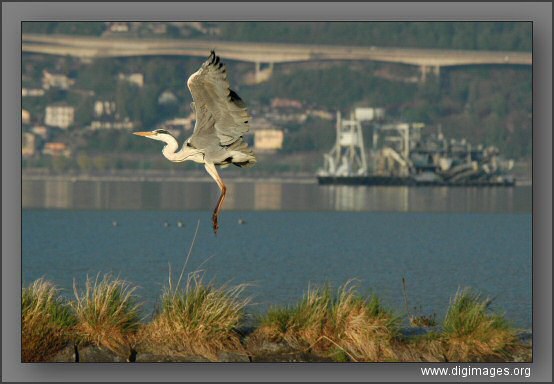This screenshot has height=384, width=554.
Task: Click the white multi-story building on hillside
Action: coord(59,116)
